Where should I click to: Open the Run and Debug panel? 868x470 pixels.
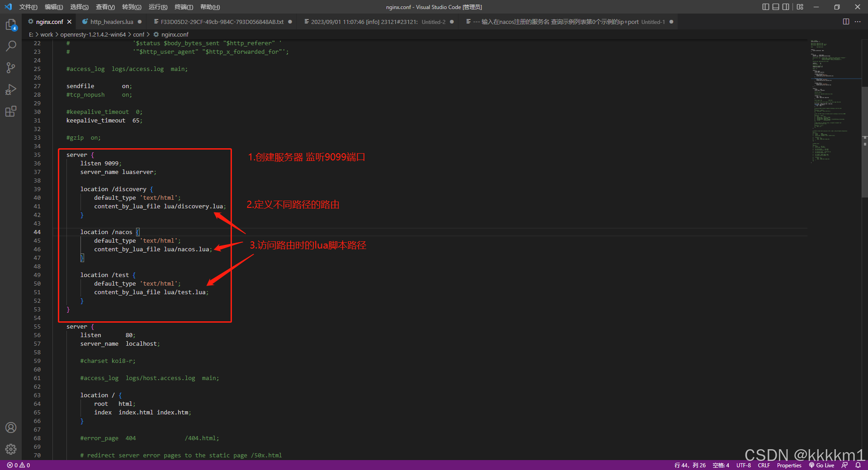click(x=11, y=89)
